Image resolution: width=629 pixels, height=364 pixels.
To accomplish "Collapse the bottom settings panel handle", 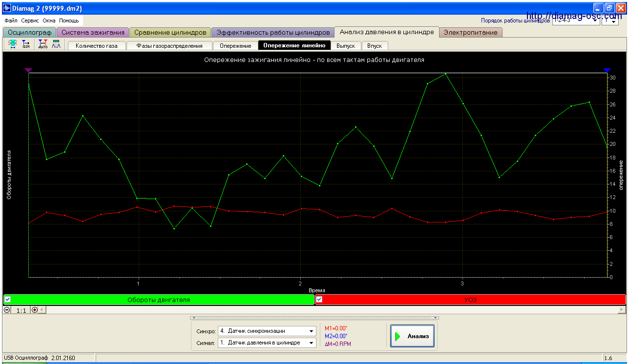I will point(314,318).
